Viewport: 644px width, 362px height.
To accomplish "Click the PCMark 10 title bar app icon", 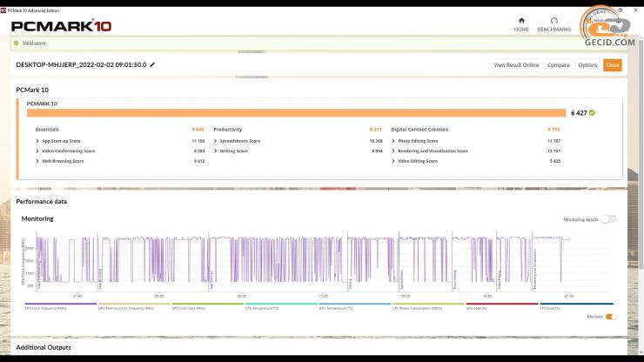I will [3, 10].
